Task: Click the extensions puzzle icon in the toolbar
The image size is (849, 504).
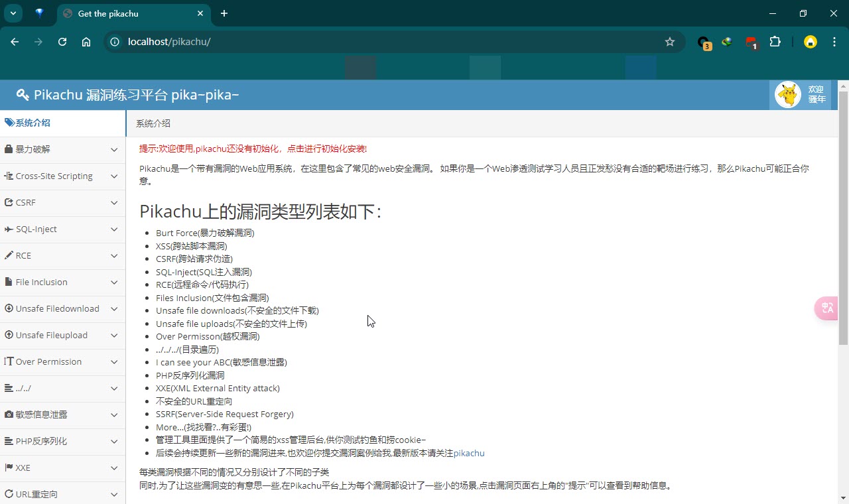Action: (x=775, y=41)
